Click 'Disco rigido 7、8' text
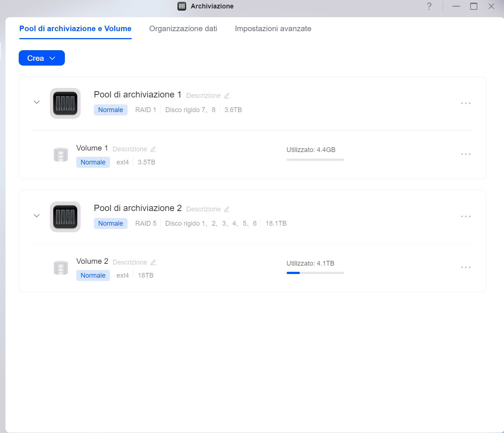Screen dimensions: 504x433 [190, 110]
